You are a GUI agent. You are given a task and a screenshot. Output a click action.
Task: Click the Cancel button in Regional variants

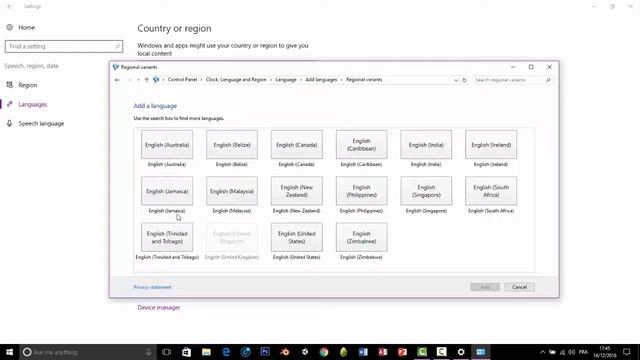[519, 287]
